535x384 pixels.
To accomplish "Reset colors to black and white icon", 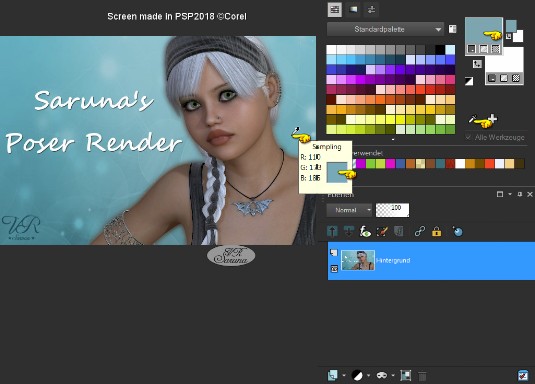I will (x=469, y=81).
